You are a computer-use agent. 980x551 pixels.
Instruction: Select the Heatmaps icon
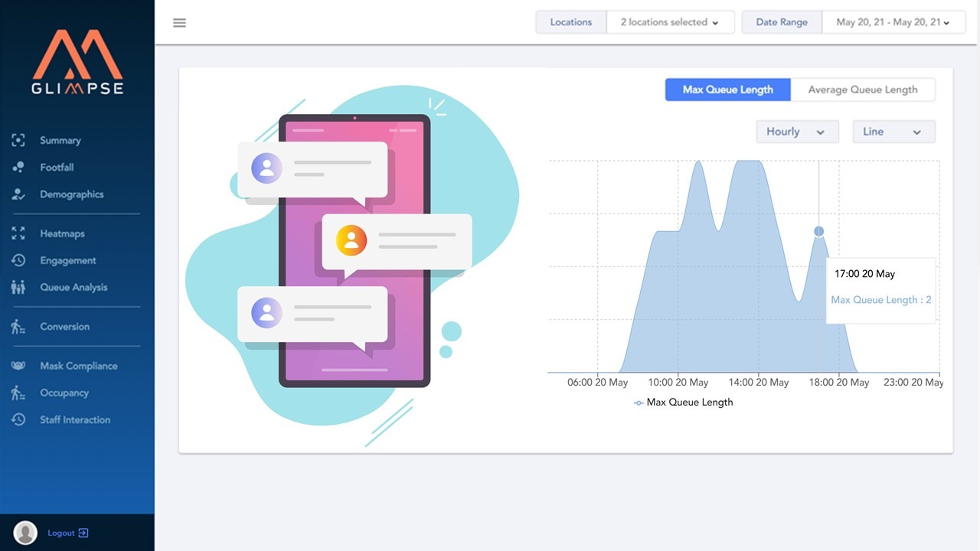pos(18,233)
